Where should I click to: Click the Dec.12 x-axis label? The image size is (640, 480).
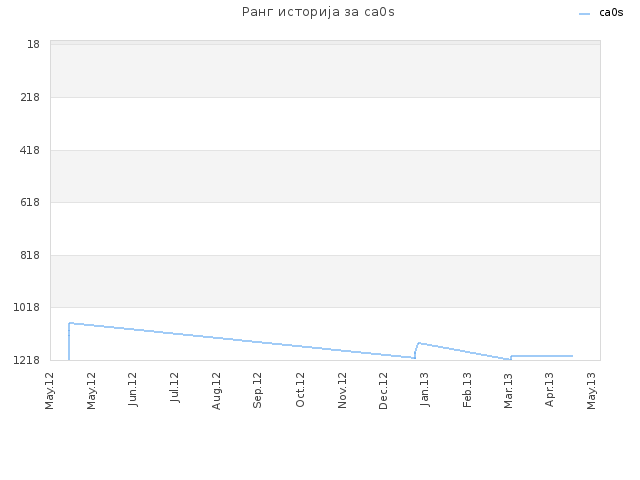pos(383,391)
